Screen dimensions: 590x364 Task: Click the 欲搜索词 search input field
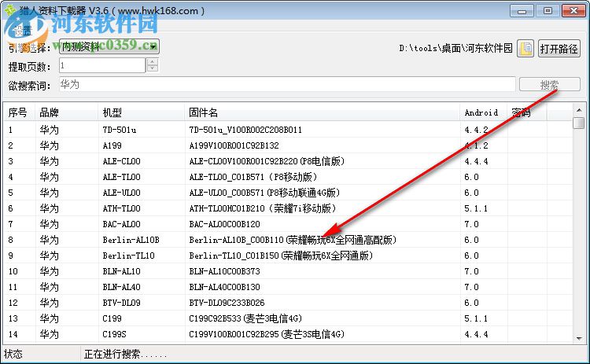(287, 84)
